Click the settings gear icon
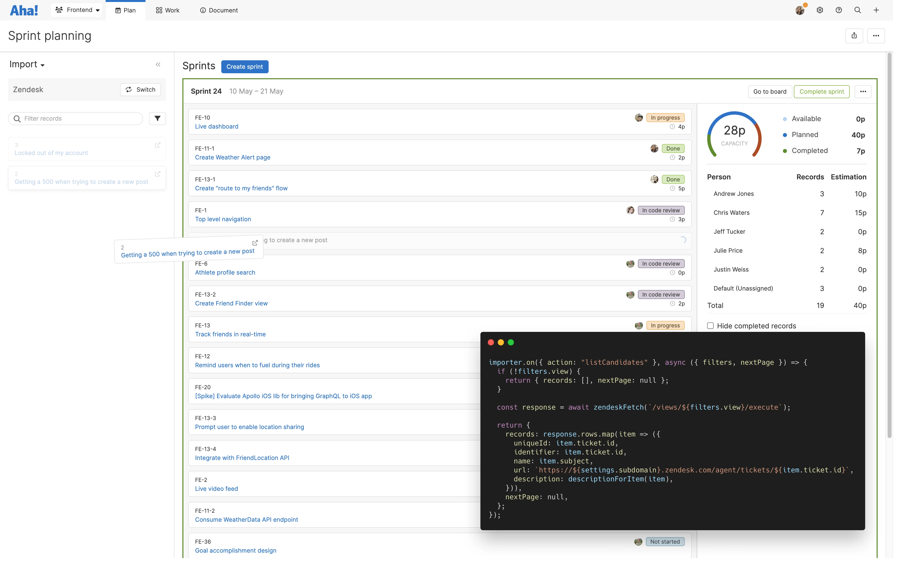 point(820,10)
